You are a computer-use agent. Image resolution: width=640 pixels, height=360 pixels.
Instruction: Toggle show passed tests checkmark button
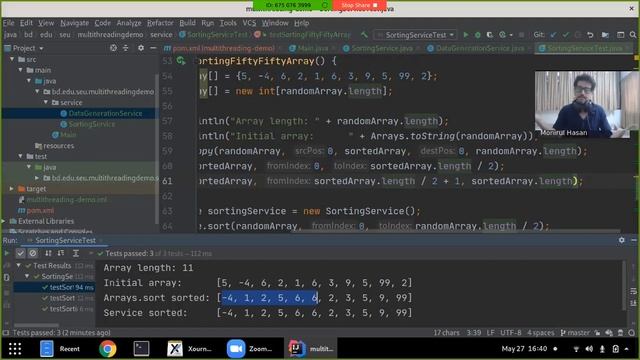pos(20,253)
